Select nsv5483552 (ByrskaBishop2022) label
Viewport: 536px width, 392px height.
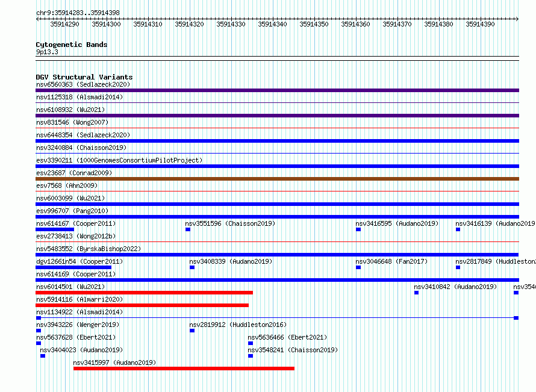[x=89, y=249]
